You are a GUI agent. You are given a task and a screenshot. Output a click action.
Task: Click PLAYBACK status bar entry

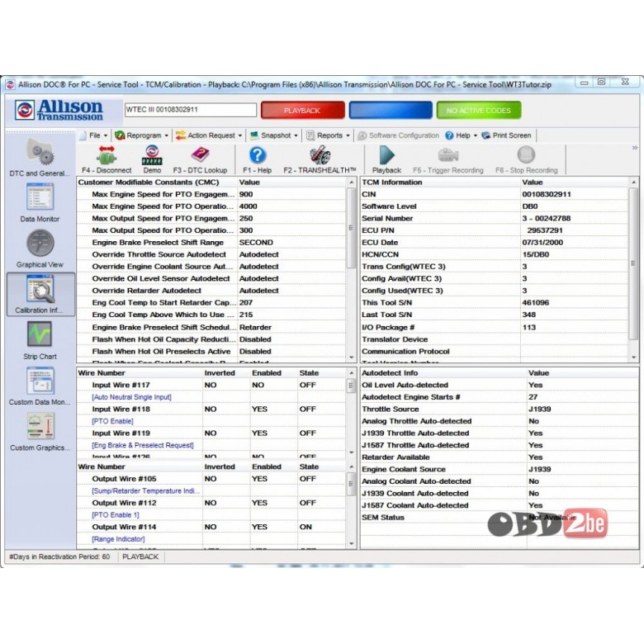click(140, 557)
